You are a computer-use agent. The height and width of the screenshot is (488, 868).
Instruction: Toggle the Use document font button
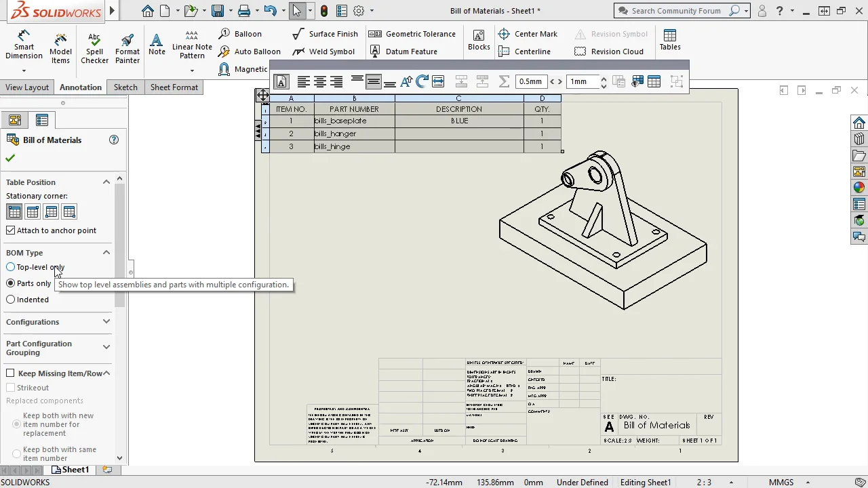(x=281, y=81)
